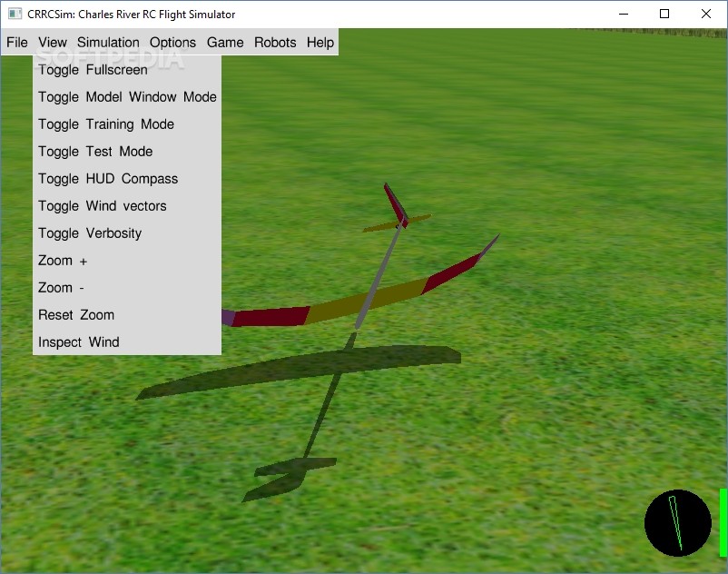Choose Toggle Model Window Mode
The width and height of the screenshot is (728, 574).
(127, 97)
